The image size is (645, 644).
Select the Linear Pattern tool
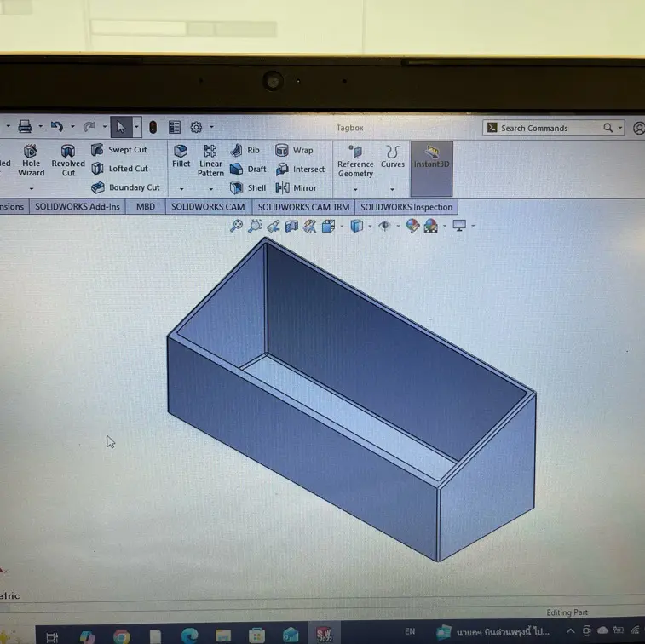coord(210,161)
